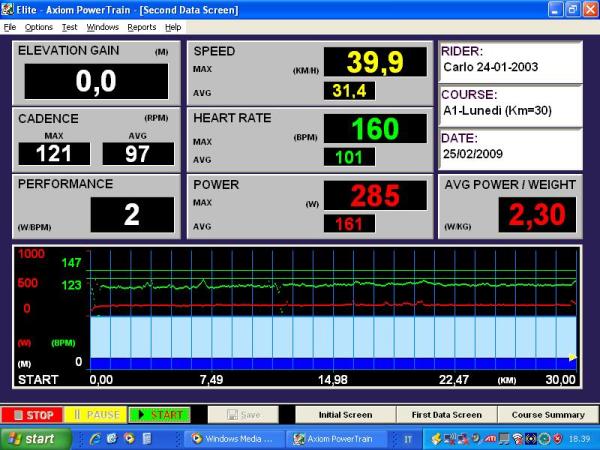Viewport: 600px width, 450px height.
Task: Click the yellow end marker on course graph
Action: [x=572, y=356]
